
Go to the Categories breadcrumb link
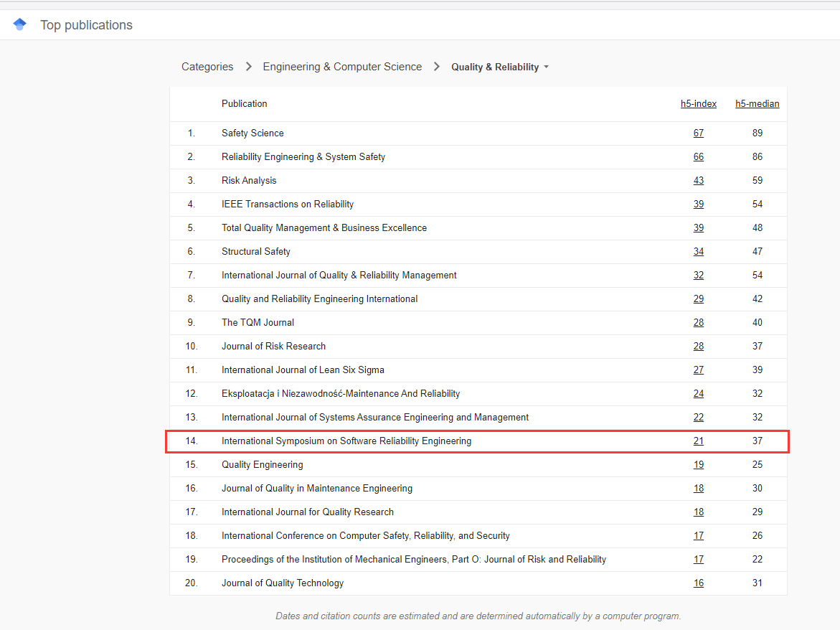(207, 67)
